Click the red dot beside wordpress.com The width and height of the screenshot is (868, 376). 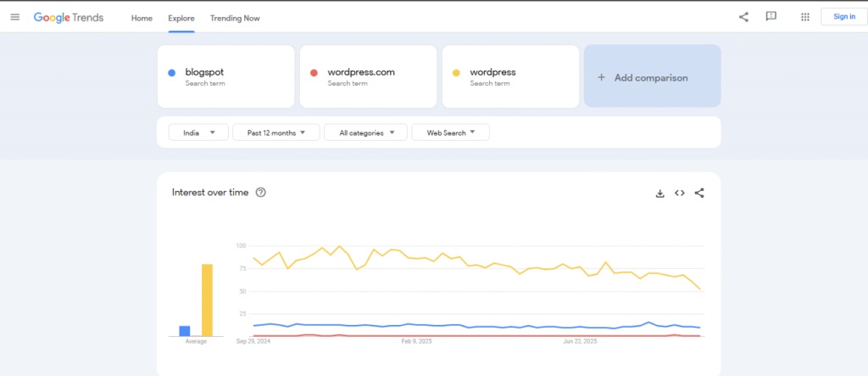(x=314, y=73)
